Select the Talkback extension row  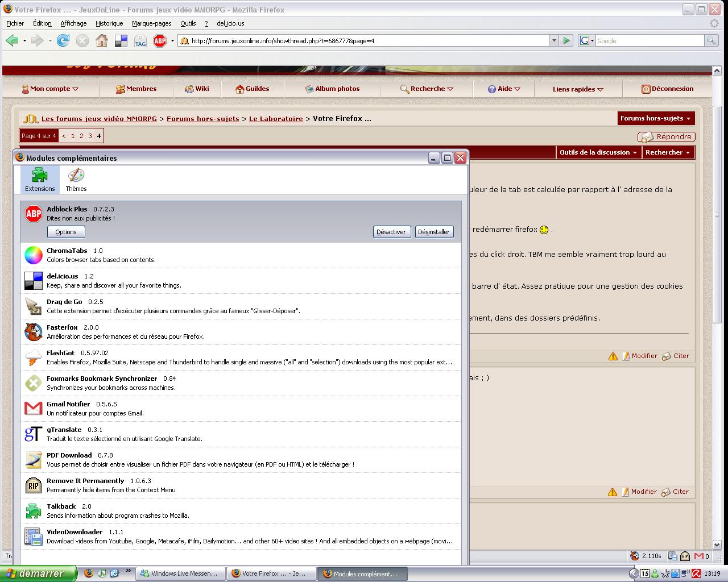[241, 511]
